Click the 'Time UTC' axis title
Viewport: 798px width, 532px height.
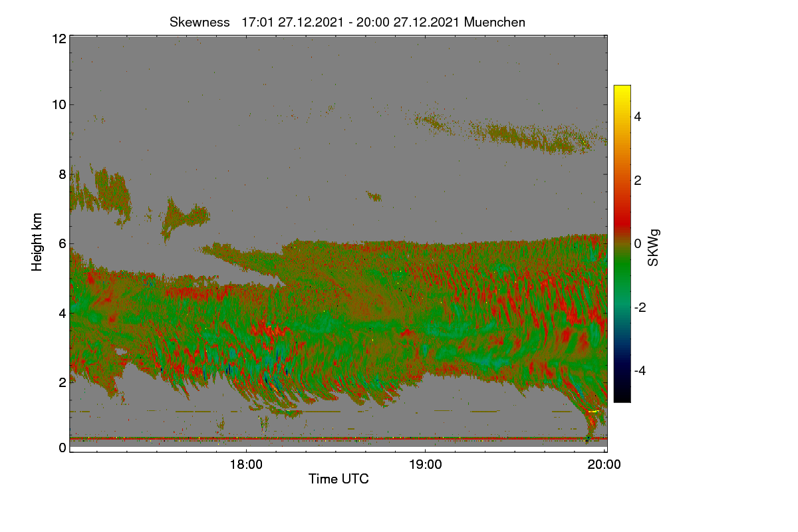pos(338,479)
